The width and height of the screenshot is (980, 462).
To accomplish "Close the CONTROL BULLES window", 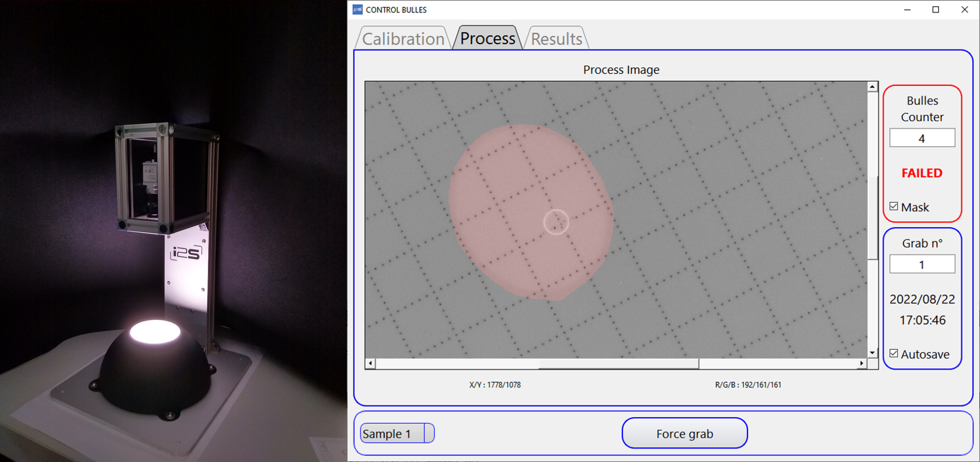I will (x=964, y=10).
